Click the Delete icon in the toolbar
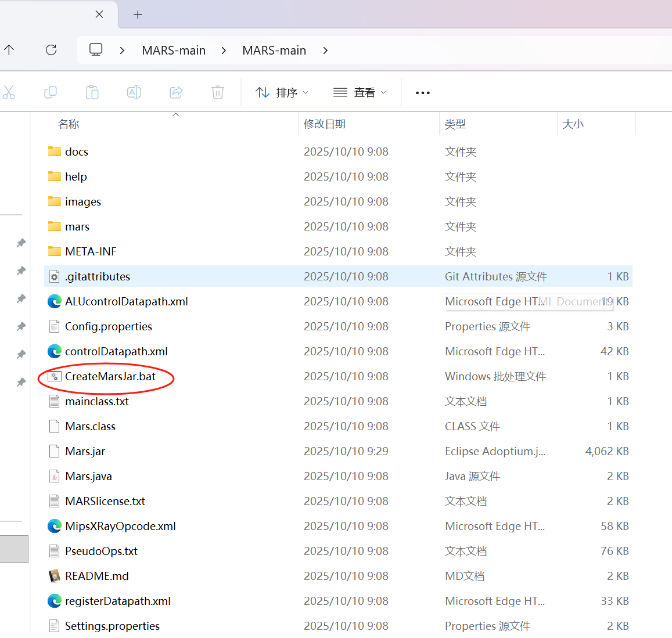Viewport: 672px width, 638px height. coord(217,92)
